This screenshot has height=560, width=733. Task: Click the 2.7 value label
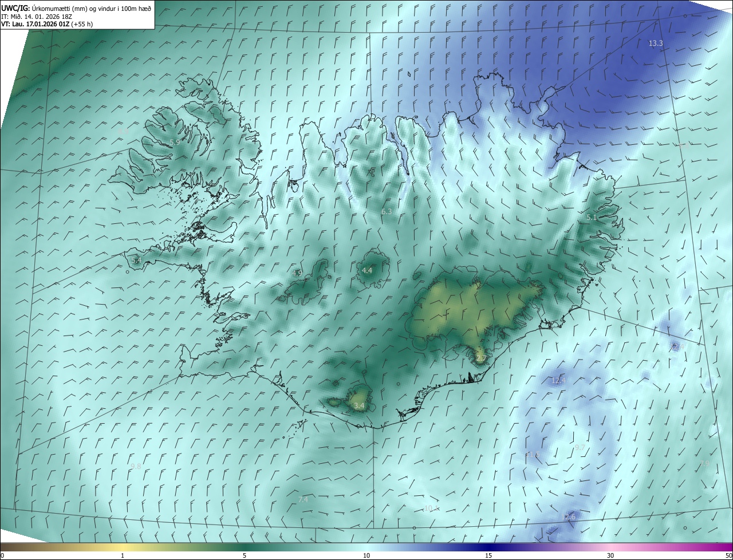pyautogui.click(x=481, y=359)
